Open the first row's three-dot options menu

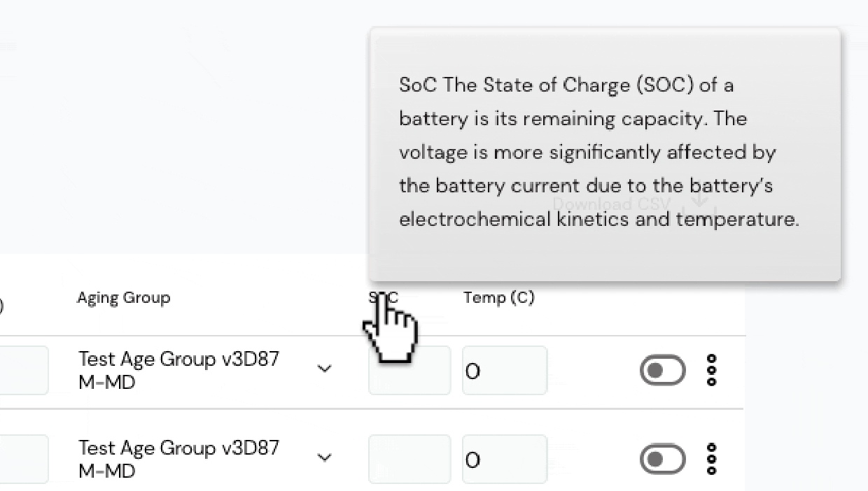pyautogui.click(x=712, y=371)
